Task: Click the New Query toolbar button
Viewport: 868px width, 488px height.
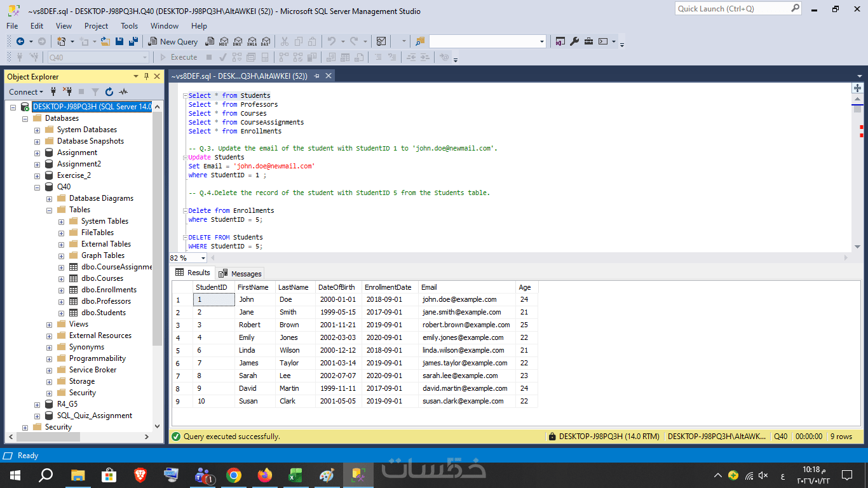Action: (173, 41)
